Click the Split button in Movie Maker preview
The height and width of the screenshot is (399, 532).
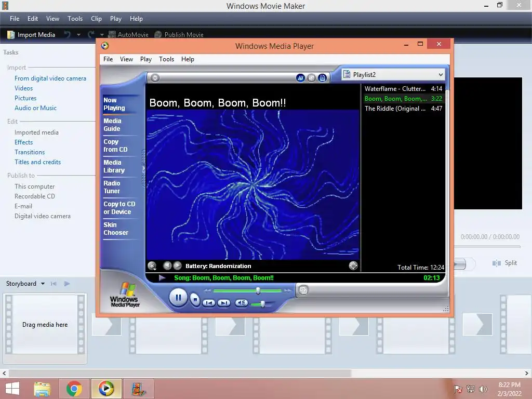504,263
